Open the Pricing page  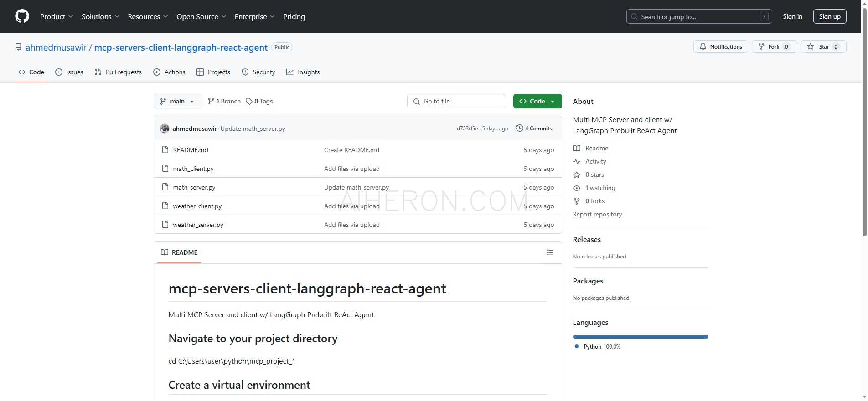pos(294,16)
